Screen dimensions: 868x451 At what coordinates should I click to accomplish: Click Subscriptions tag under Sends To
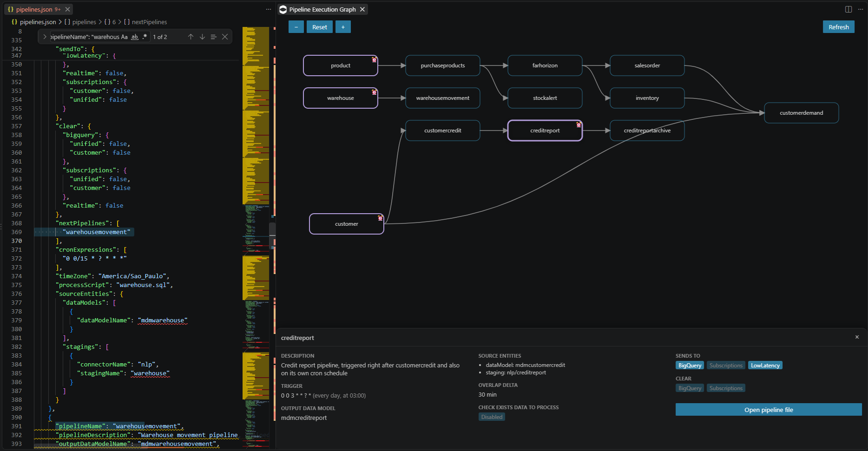(726, 366)
